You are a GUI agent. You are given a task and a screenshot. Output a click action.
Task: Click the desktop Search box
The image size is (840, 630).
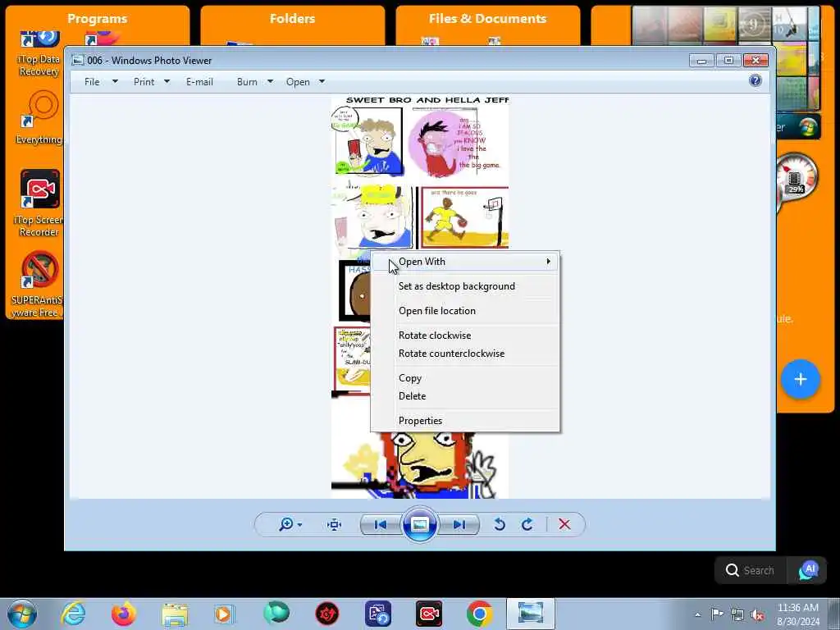(x=751, y=571)
